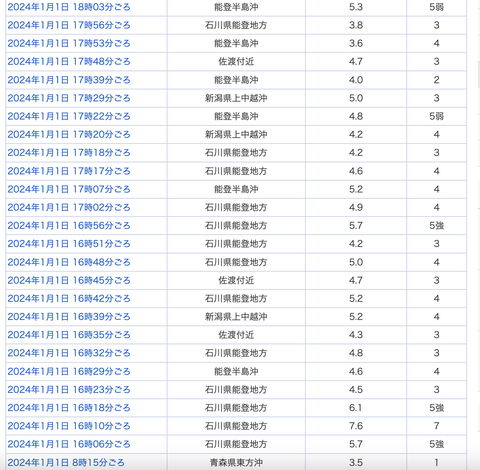The height and width of the screenshot is (470, 480).
Task: Select intensity 1 in 8時15分 row
Action: [x=436, y=463]
